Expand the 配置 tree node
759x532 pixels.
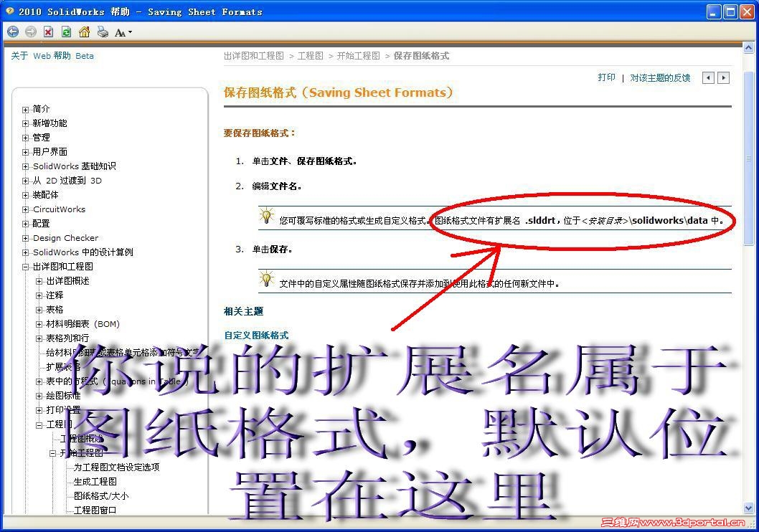point(26,224)
